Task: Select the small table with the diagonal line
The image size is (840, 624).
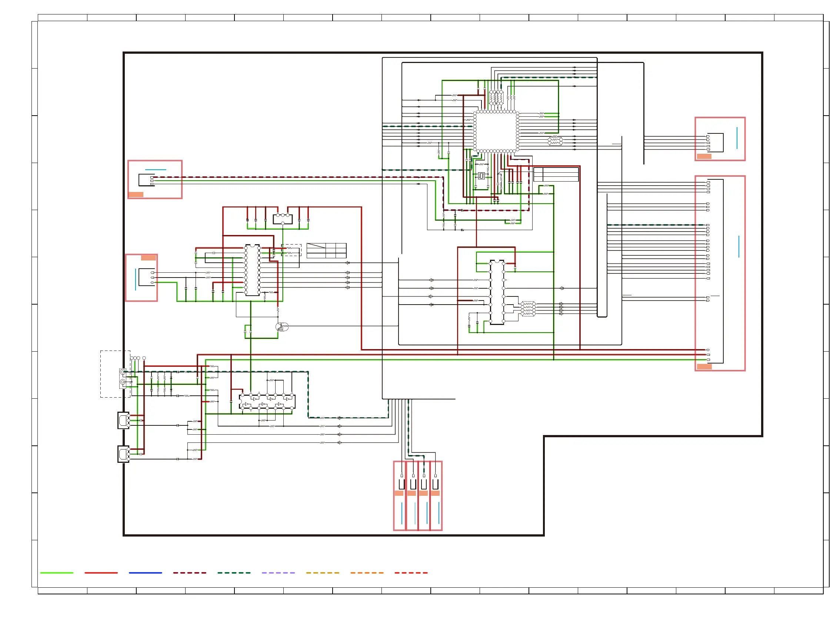Action: [x=327, y=251]
